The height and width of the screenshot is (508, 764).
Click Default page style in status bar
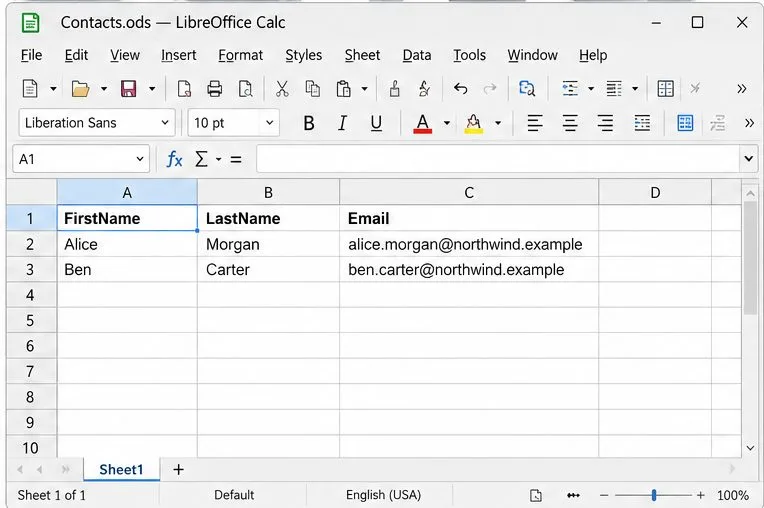point(234,495)
